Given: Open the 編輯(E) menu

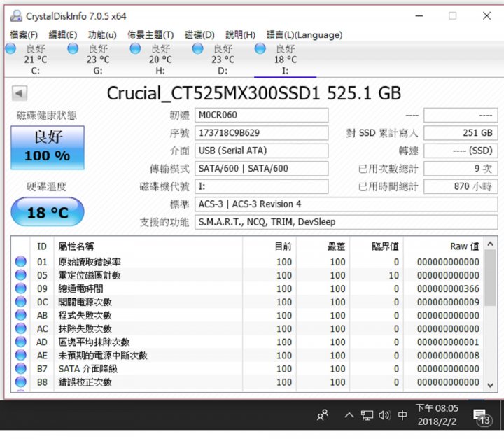Looking at the screenshot, I should coord(63,35).
